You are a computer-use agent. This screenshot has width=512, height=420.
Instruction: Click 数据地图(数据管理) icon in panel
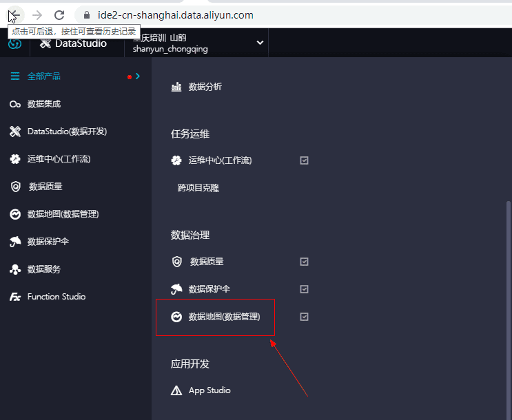tap(176, 317)
